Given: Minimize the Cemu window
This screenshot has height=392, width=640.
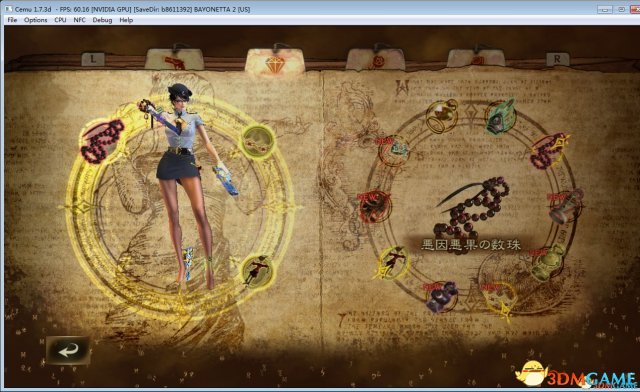Looking at the screenshot, I should click(x=605, y=9).
